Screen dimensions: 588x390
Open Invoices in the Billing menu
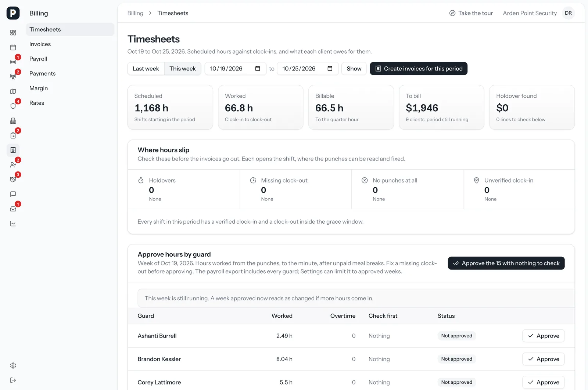tap(70, 44)
